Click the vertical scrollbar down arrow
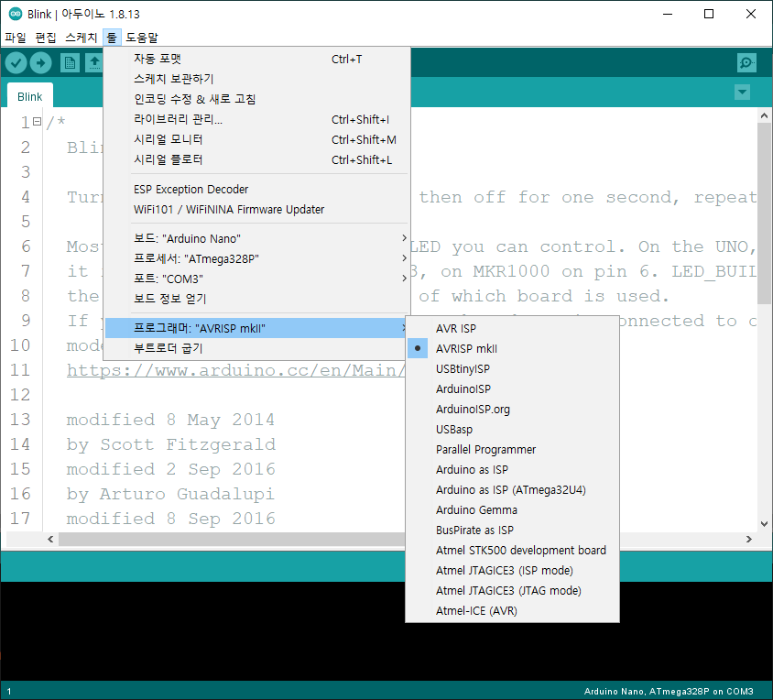Image resolution: width=773 pixels, height=700 pixels. [764, 524]
